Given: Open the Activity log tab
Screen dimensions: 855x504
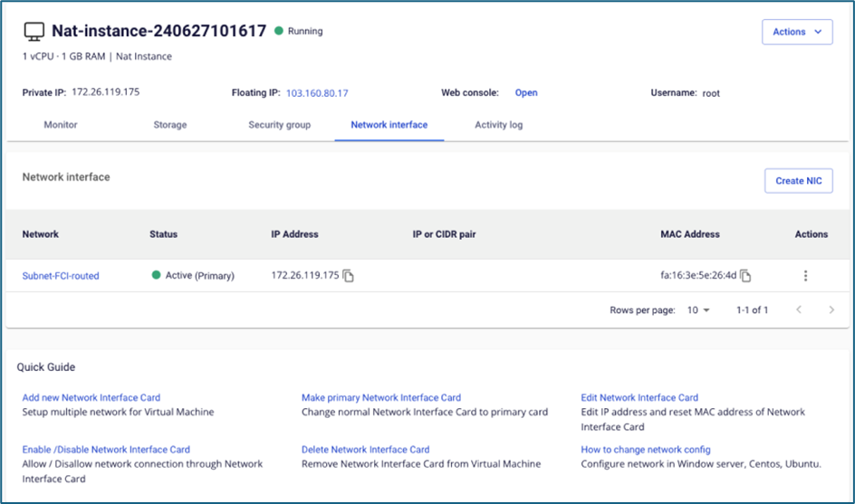Looking at the screenshot, I should 498,125.
